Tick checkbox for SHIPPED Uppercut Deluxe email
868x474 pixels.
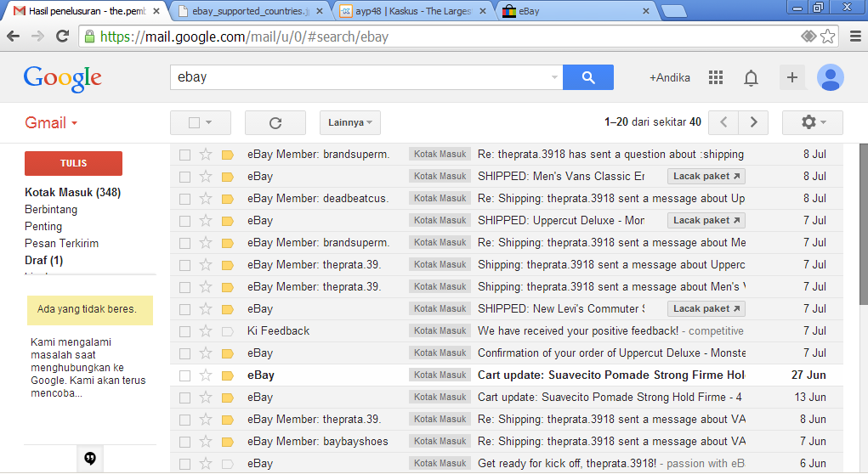click(x=184, y=221)
